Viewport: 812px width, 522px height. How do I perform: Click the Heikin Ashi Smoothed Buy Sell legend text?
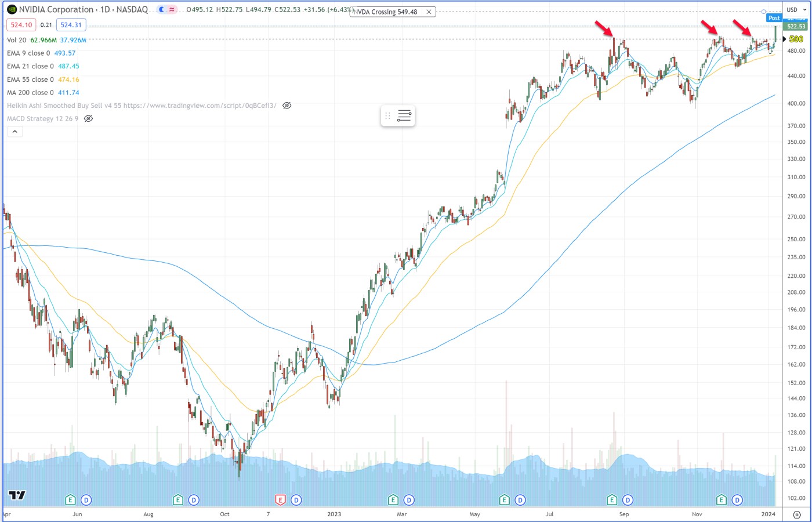pos(142,106)
